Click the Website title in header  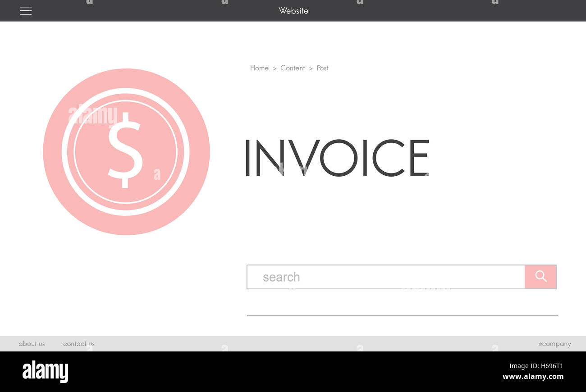[293, 11]
